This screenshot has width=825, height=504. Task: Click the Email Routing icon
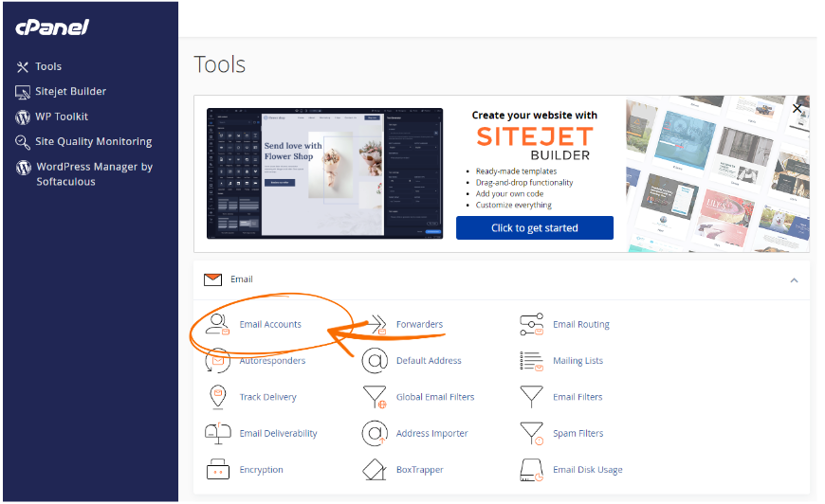click(531, 324)
